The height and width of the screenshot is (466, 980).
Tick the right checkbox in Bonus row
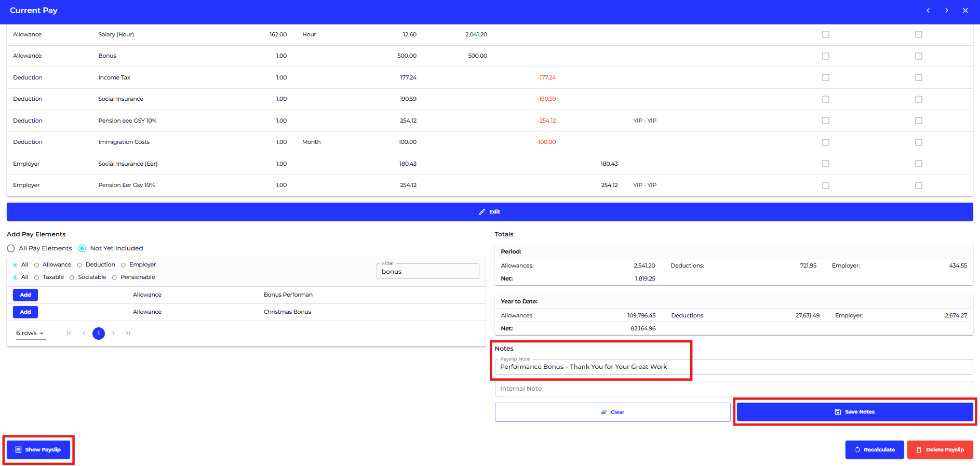click(919, 56)
